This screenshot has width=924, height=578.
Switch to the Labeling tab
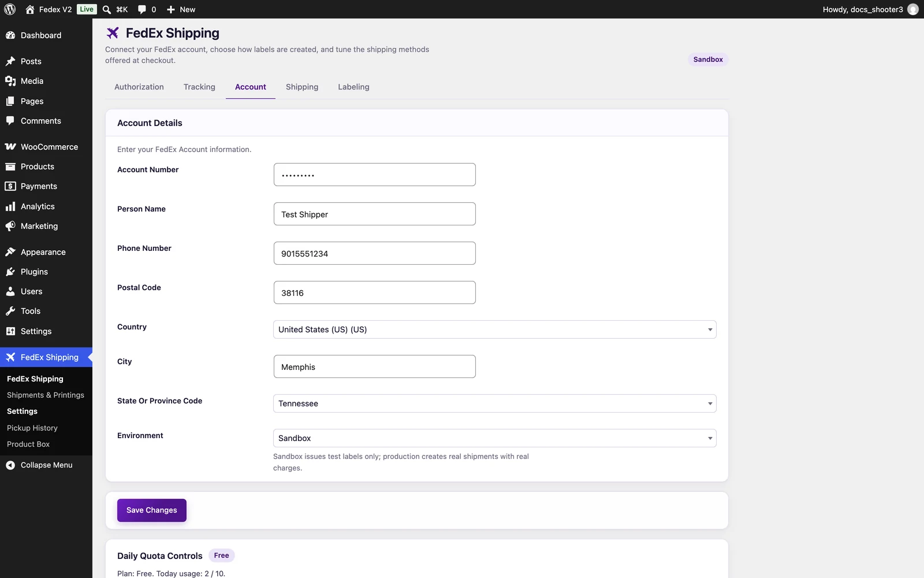coord(353,87)
